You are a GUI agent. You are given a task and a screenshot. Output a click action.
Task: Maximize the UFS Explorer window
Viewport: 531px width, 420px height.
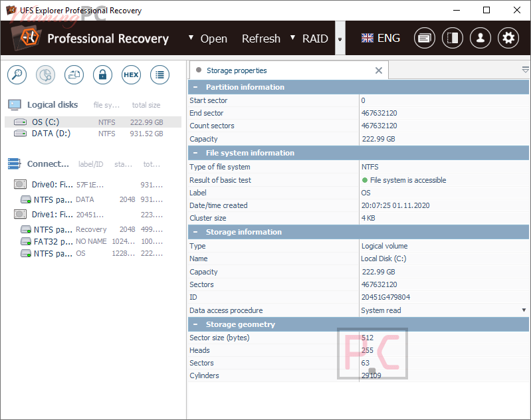tap(486, 10)
